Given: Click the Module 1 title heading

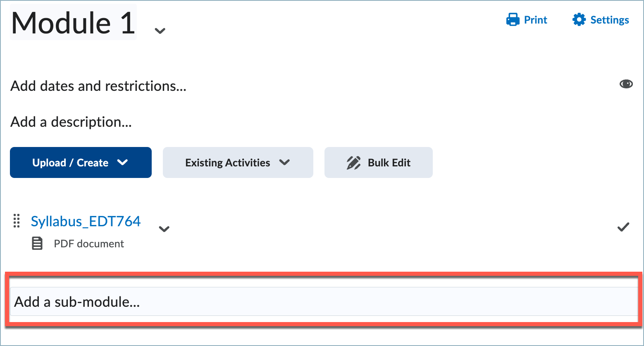Looking at the screenshot, I should (x=73, y=23).
